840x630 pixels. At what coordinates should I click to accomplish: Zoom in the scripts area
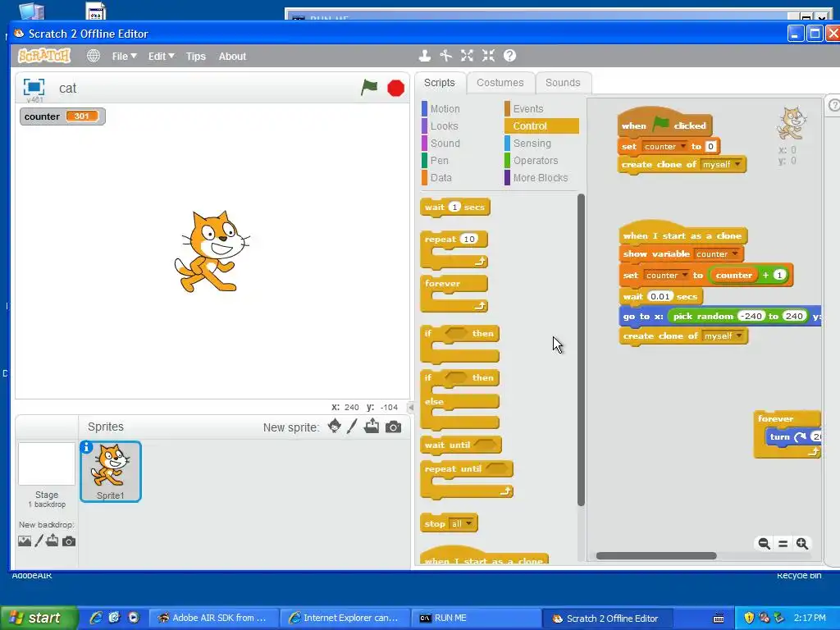point(802,544)
